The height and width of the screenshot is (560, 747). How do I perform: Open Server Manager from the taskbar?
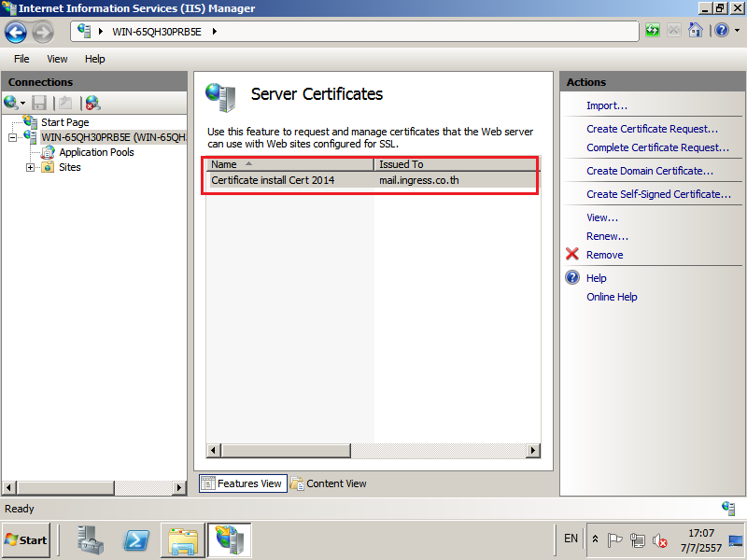[91, 539]
